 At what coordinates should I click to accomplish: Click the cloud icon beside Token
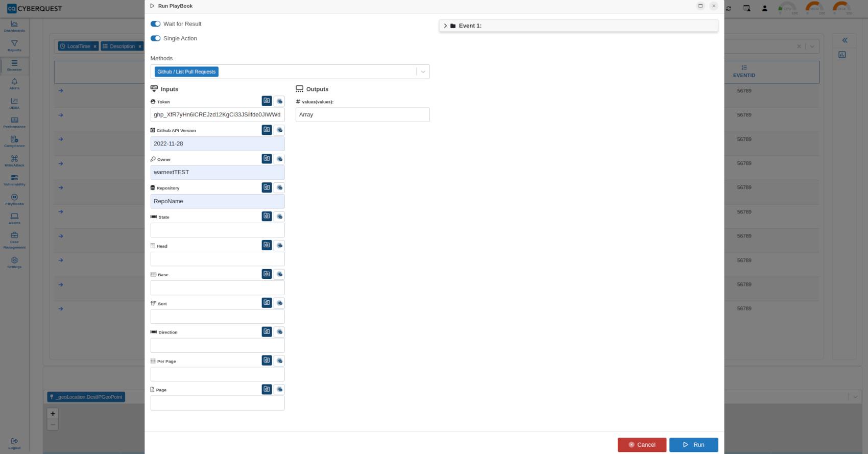pos(279,101)
